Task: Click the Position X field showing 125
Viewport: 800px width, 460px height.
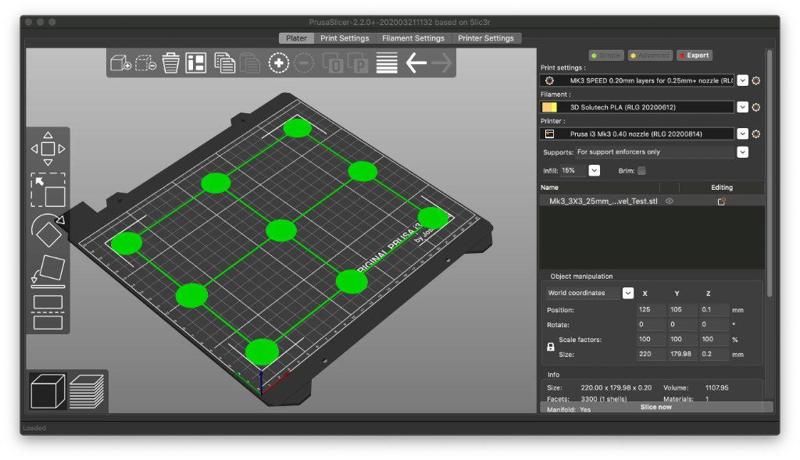Action: (651, 310)
